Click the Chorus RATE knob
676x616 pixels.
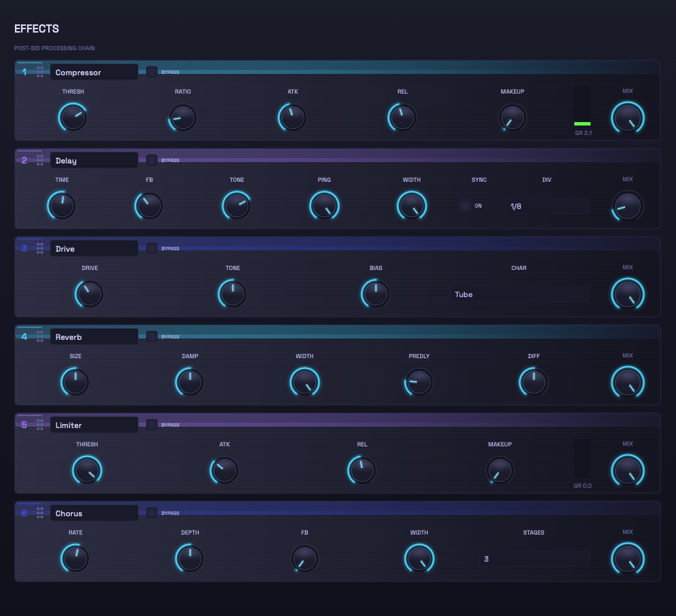click(75, 558)
